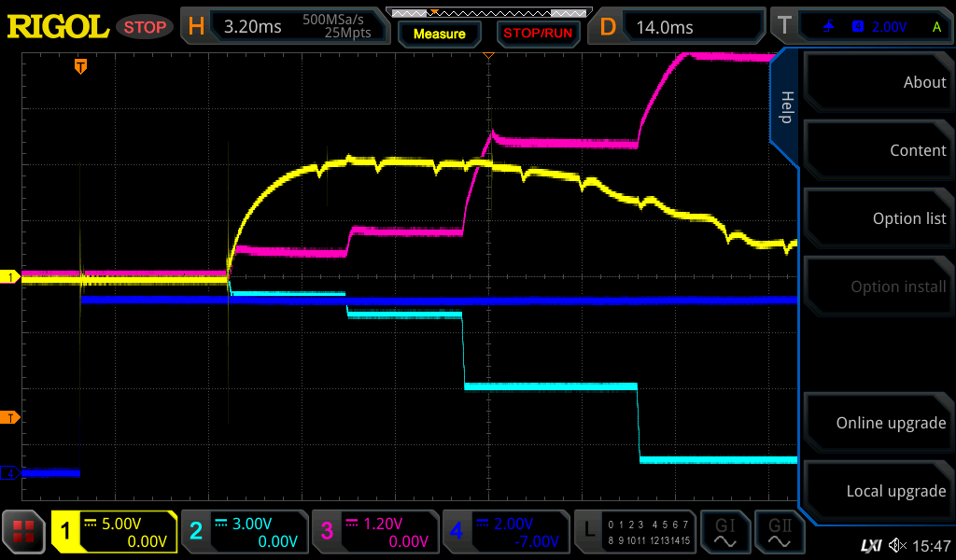956x560 pixels.
Task: Toggle channel 1 (5.00V) on or off
Action: [x=114, y=532]
